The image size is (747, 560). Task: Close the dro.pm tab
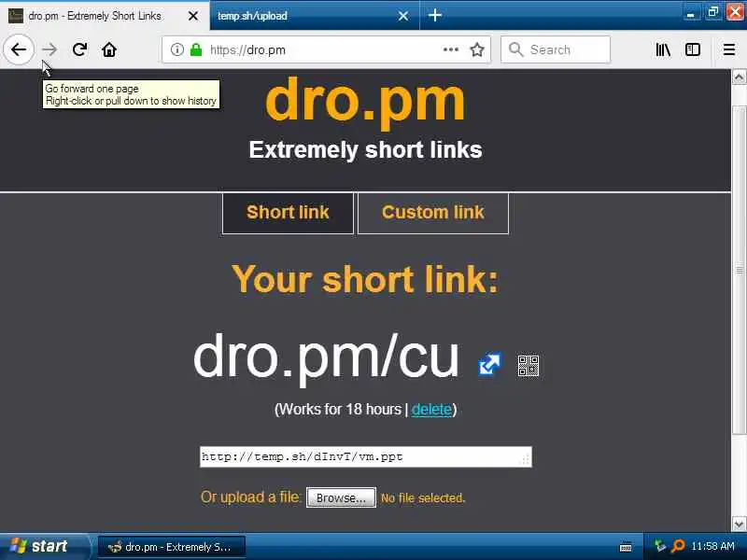coord(193,16)
